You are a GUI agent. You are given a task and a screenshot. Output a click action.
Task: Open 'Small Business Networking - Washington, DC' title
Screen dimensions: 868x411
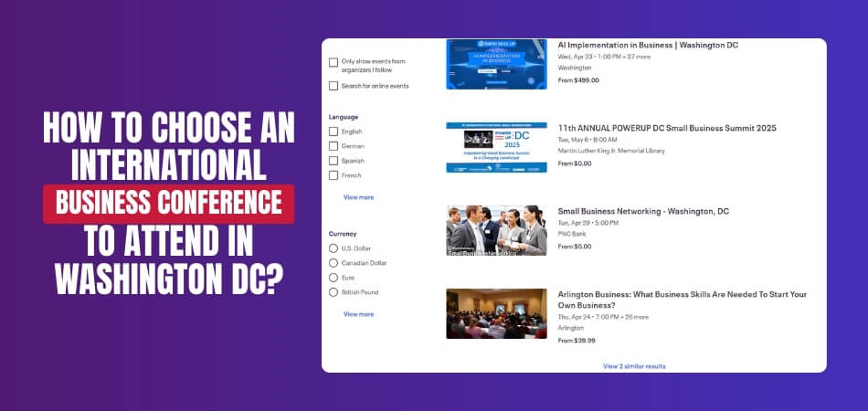pos(643,211)
